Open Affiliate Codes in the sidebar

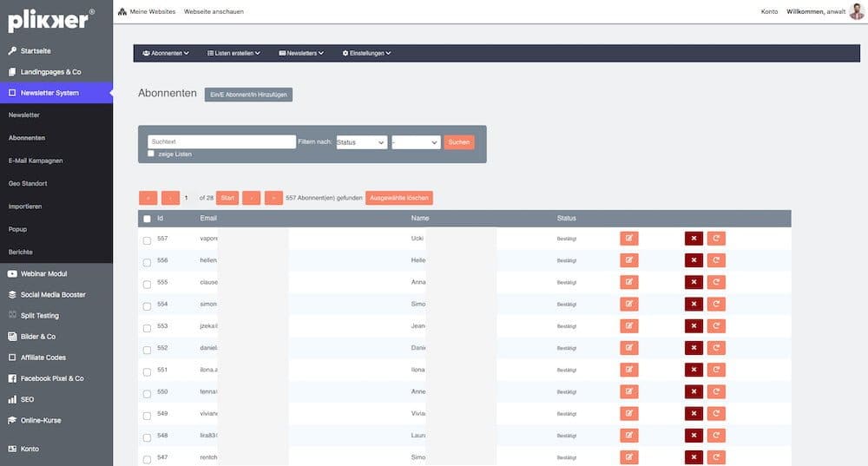click(x=43, y=358)
